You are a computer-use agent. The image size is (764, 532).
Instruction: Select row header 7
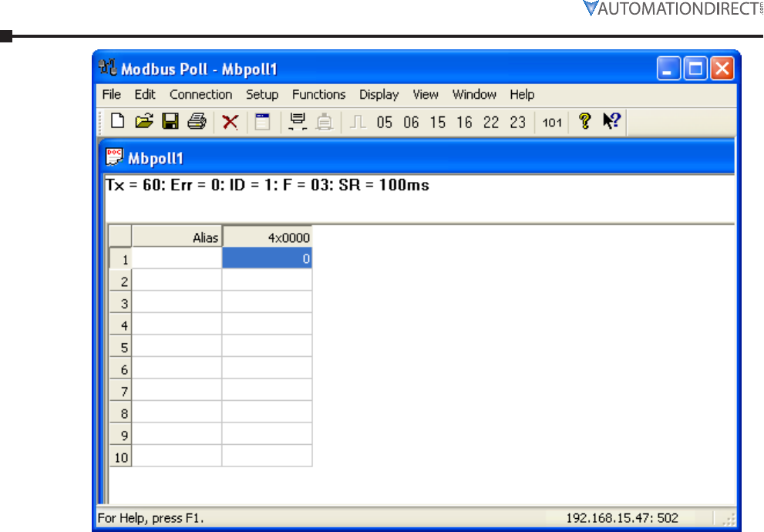click(120, 389)
